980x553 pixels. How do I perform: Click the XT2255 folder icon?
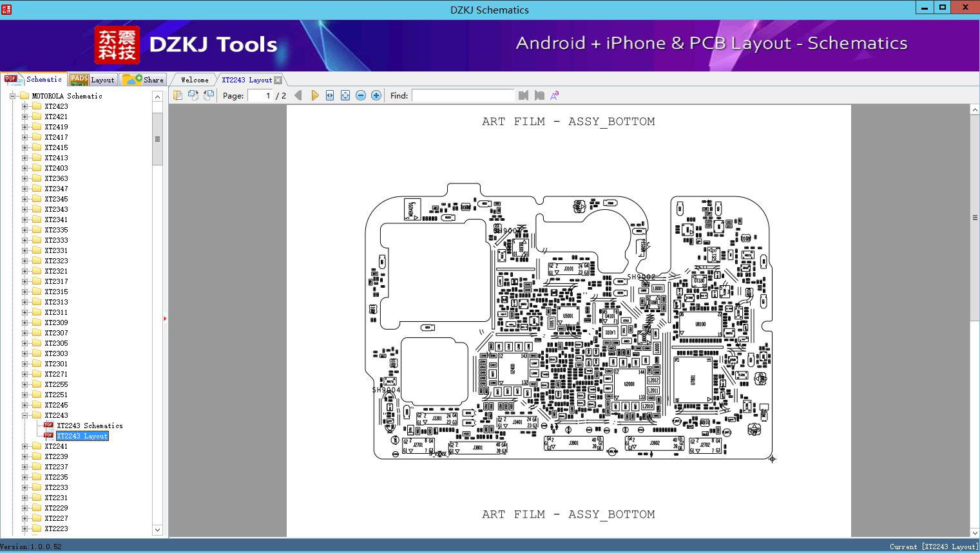[37, 384]
